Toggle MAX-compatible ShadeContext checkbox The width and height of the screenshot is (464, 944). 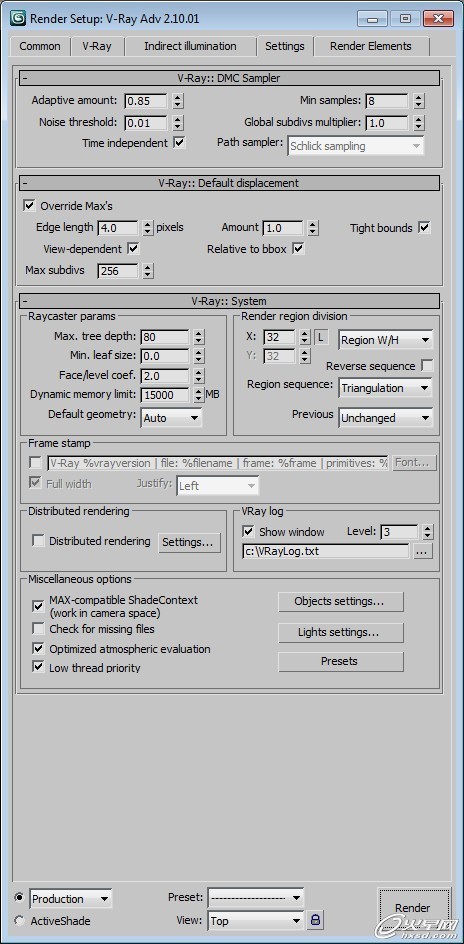coord(38,606)
